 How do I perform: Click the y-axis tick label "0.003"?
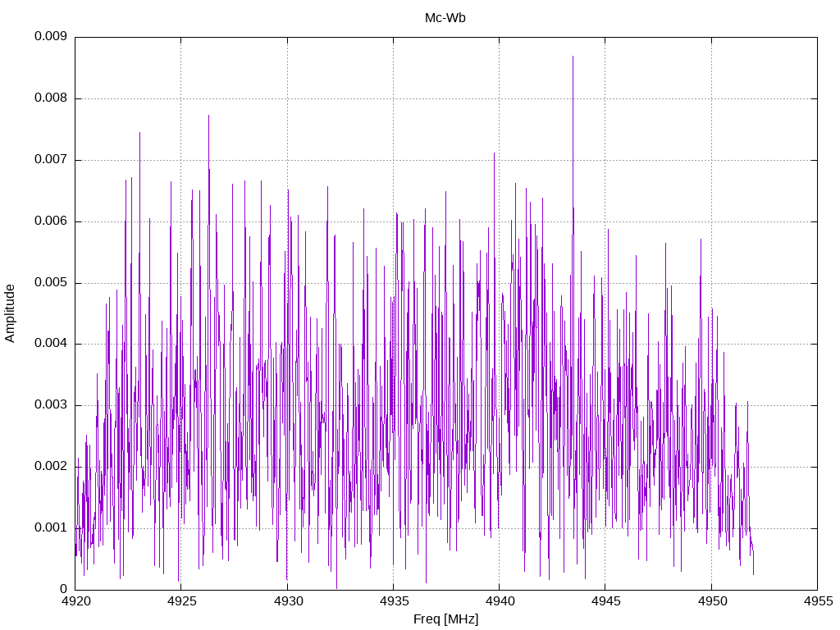[x=51, y=405]
